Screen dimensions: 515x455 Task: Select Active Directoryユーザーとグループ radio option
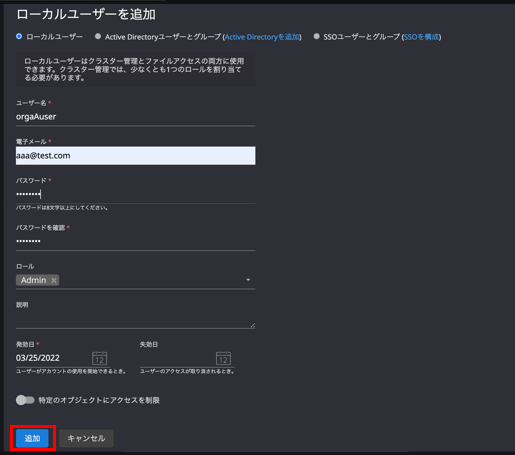98,36
